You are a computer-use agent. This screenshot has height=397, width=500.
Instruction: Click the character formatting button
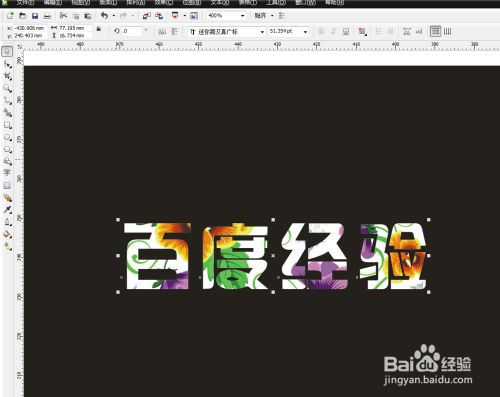pos(406,32)
